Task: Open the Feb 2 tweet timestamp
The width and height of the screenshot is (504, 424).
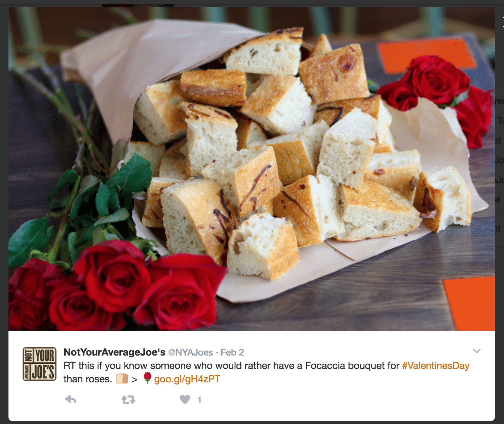Action: point(232,352)
